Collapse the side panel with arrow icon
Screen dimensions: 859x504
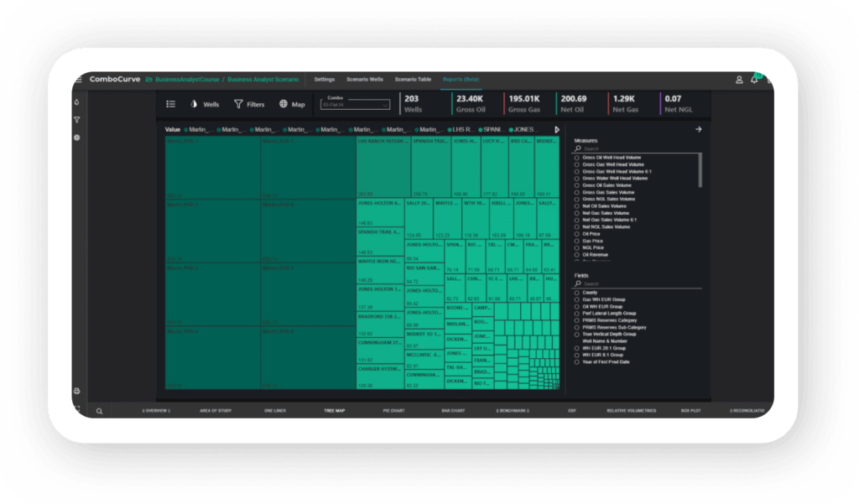699,130
